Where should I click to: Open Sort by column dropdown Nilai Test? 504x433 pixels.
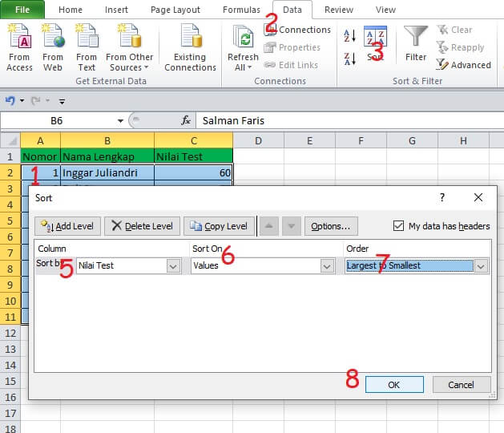coord(173,266)
